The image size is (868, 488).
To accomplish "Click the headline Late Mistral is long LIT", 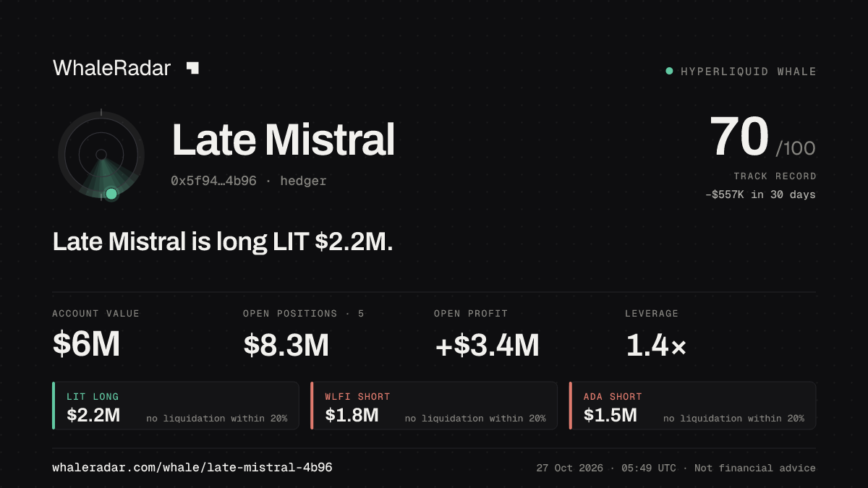I will 223,242.
